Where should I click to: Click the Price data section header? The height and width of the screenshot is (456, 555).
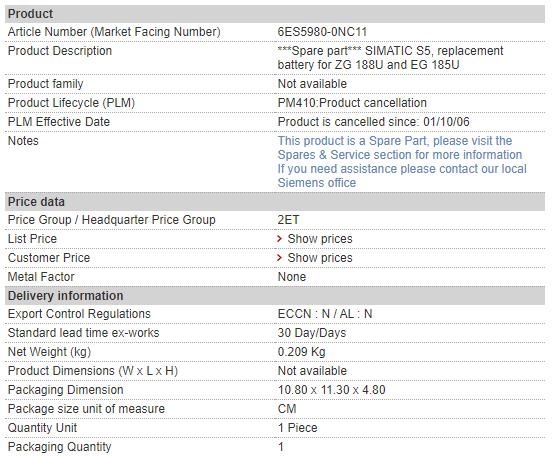275,202
